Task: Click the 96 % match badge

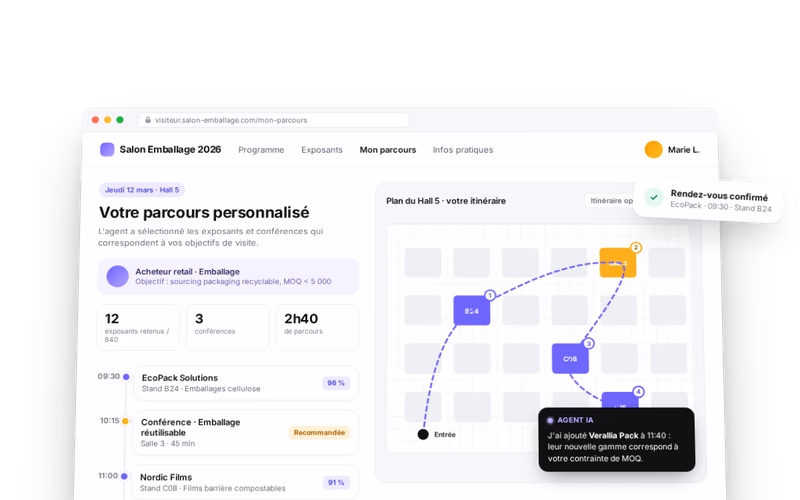Action: pos(336,383)
